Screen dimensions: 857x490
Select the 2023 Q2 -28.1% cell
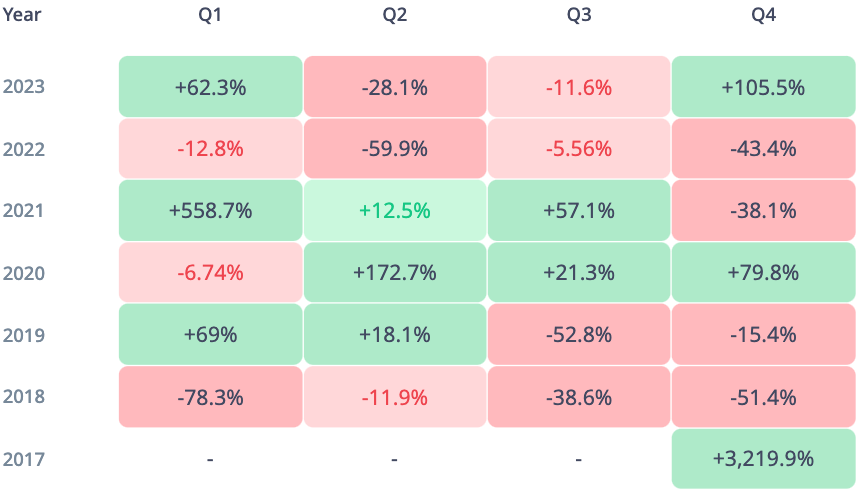tap(395, 87)
